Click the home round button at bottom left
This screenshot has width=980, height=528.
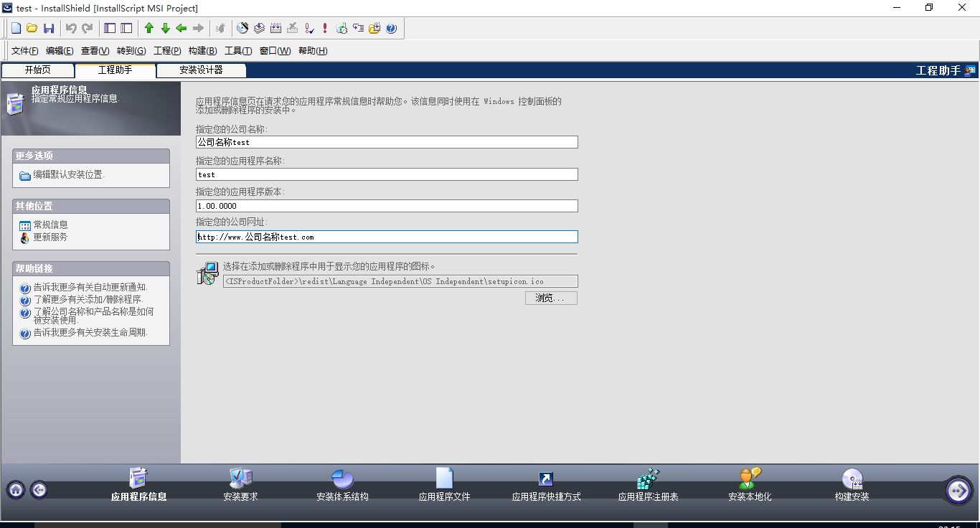pos(16,490)
